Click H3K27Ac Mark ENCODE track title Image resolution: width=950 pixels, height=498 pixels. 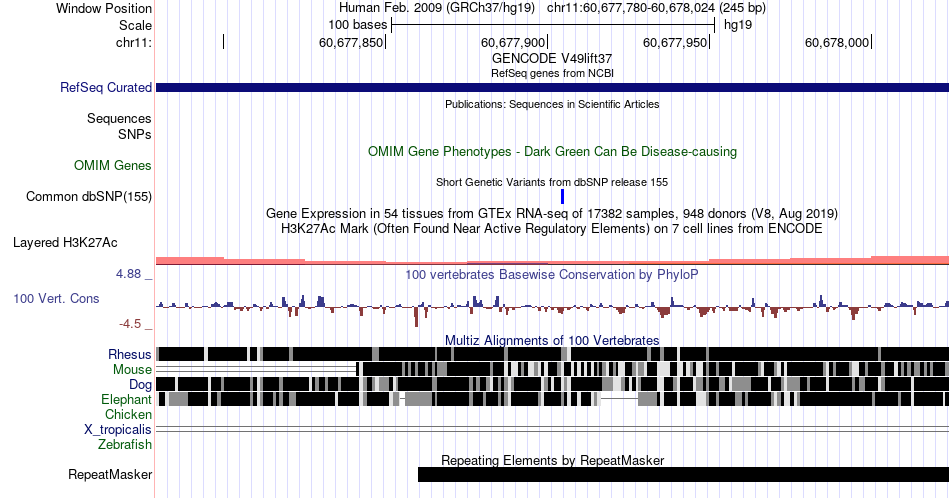552,228
